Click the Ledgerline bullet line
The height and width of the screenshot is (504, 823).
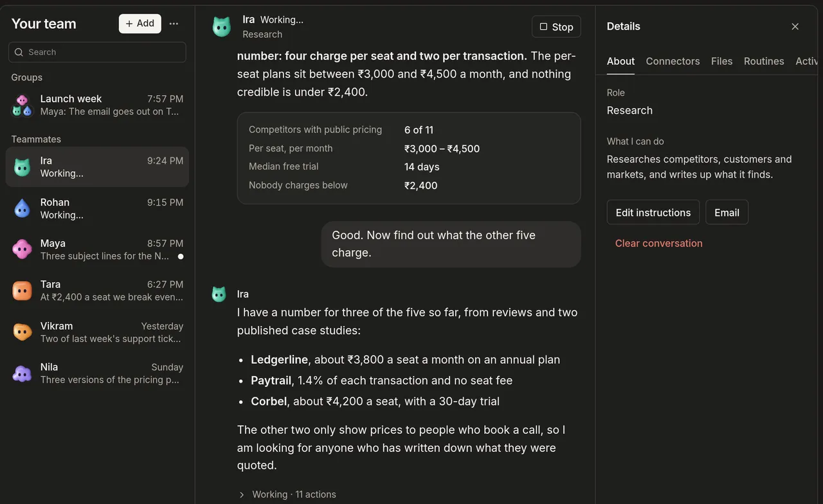point(405,360)
